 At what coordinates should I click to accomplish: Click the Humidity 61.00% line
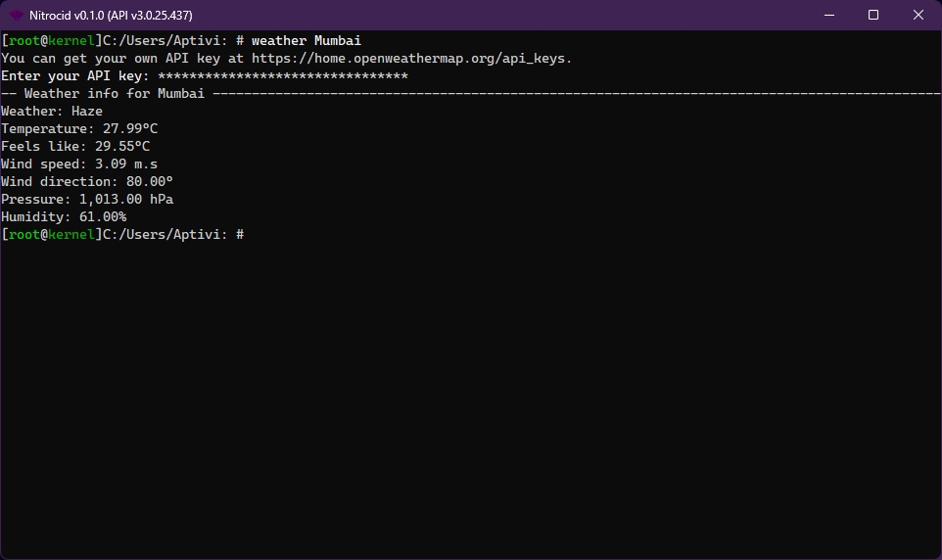tap(64, 217)
